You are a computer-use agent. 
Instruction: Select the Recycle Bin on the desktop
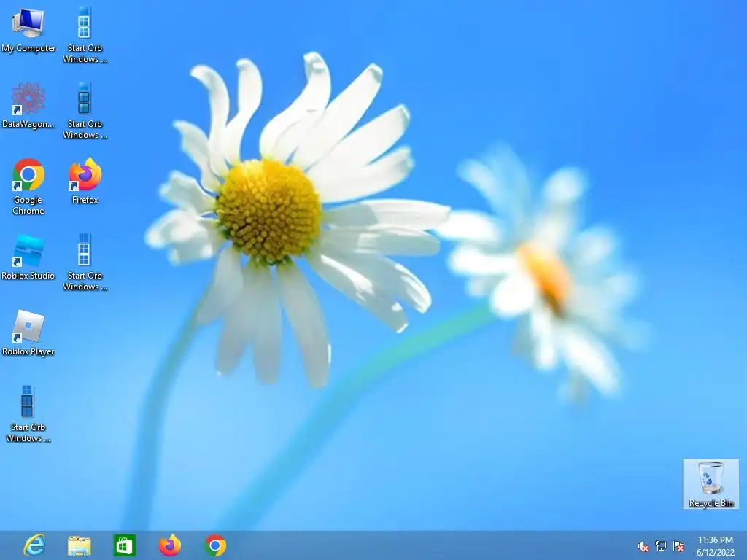711,484
